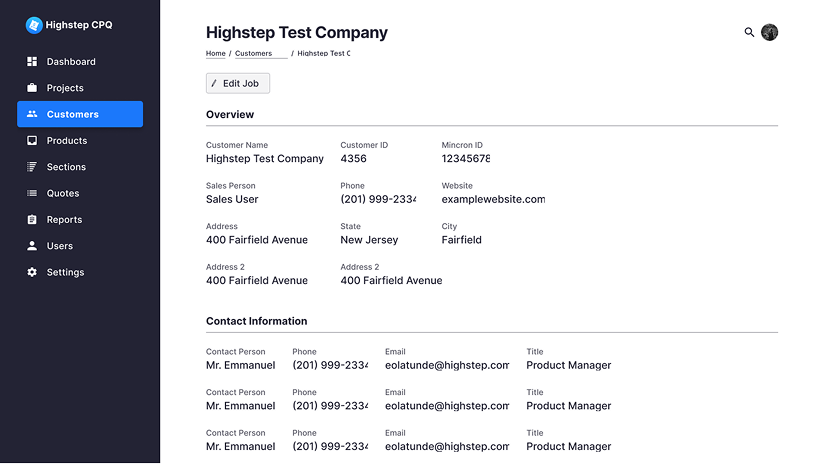
Task: Click the Users person icon
Action: [x=32, y=246]
